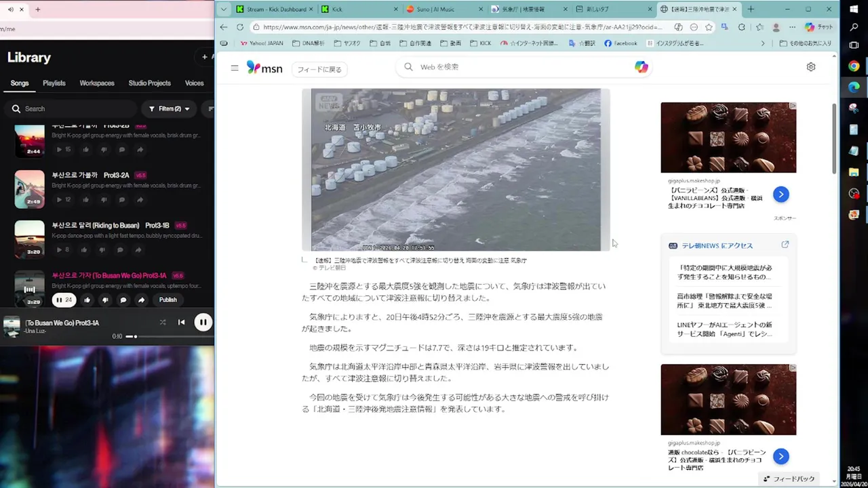Open the Prot3-2A song cover thumbnail
Screen dimensions: 868x488
click(29, 189)
